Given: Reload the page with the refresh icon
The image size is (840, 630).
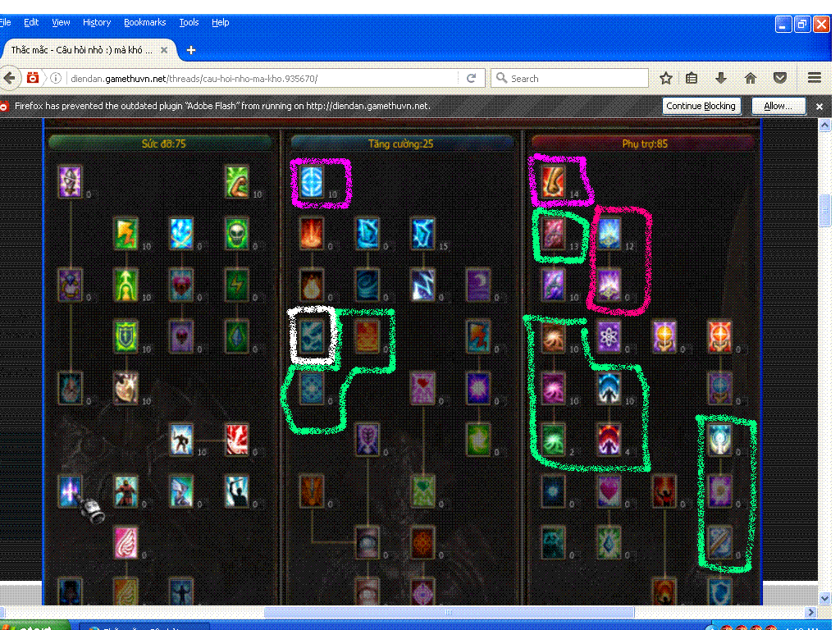Looking at the screenshot, I should point(472,78).
